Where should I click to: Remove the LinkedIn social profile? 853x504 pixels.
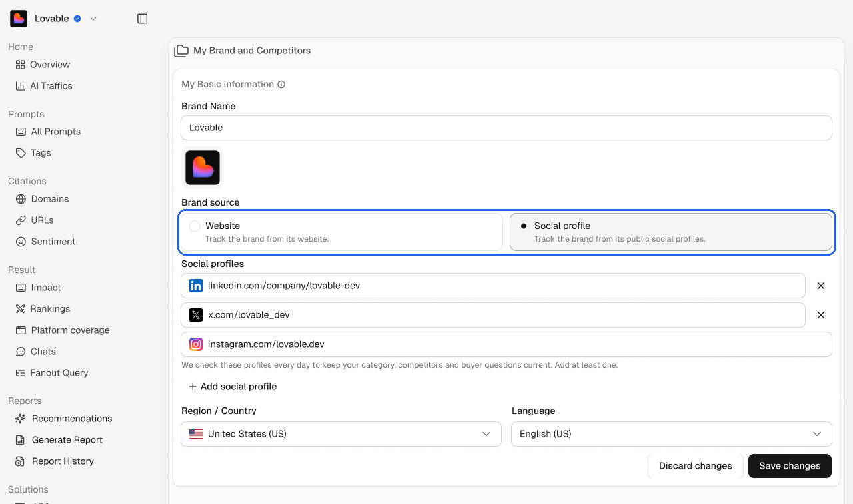[x=821, y=286]
